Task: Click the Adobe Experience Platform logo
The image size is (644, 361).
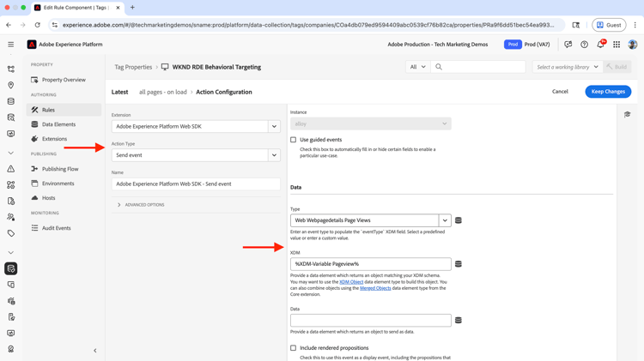Action: tap(32, 45)
